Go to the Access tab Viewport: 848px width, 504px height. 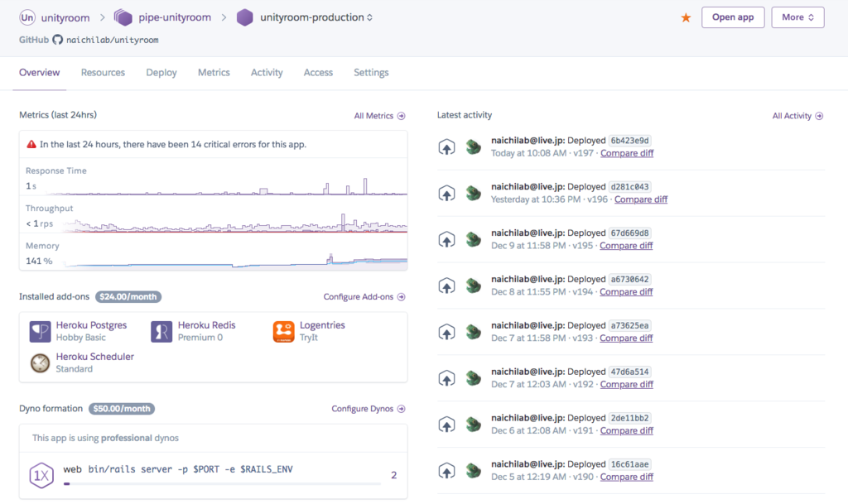point(318,72)
